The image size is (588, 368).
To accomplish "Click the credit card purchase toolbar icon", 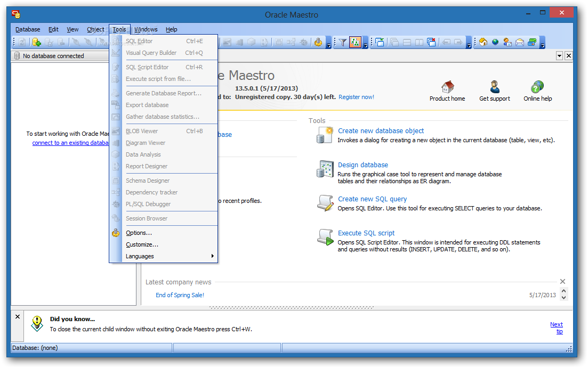I will click(x=532, y=43).
